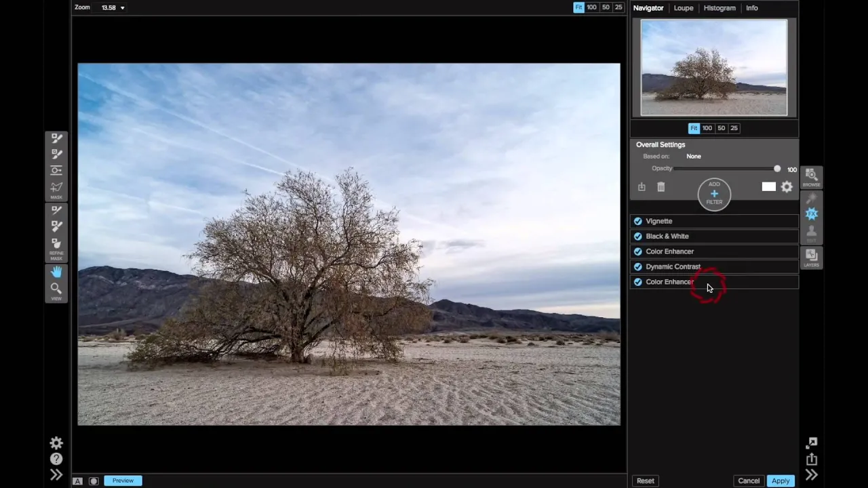
Task: Expand Color Enhancer pane under Dynamic Contrast
Action: pos(715,282)
